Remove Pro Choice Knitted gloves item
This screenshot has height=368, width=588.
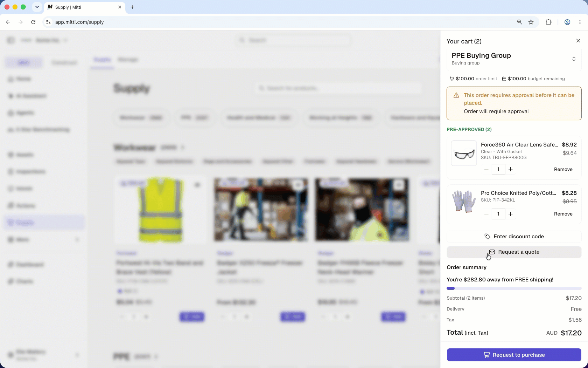click(563, 214)
